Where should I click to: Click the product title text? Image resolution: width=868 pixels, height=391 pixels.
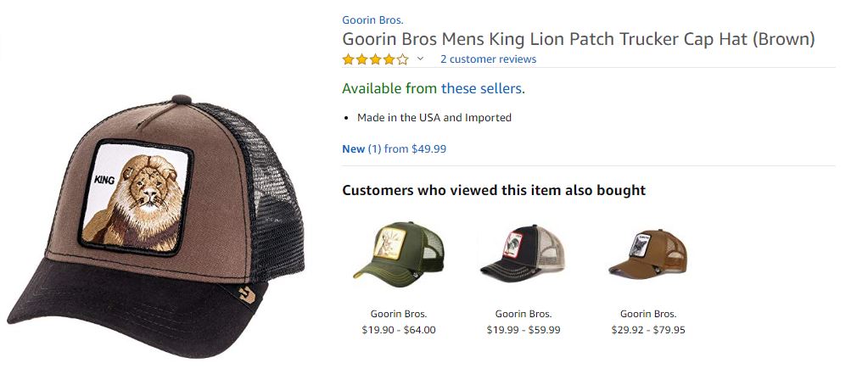(578, 39)
